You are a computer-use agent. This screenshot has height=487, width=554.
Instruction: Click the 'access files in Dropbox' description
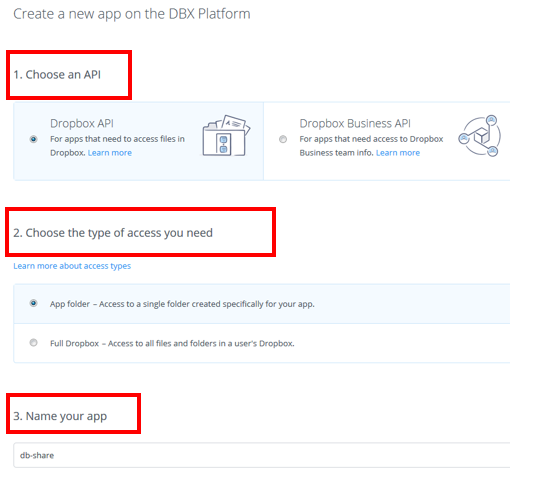pyautogui.click(x=117, y=146)
